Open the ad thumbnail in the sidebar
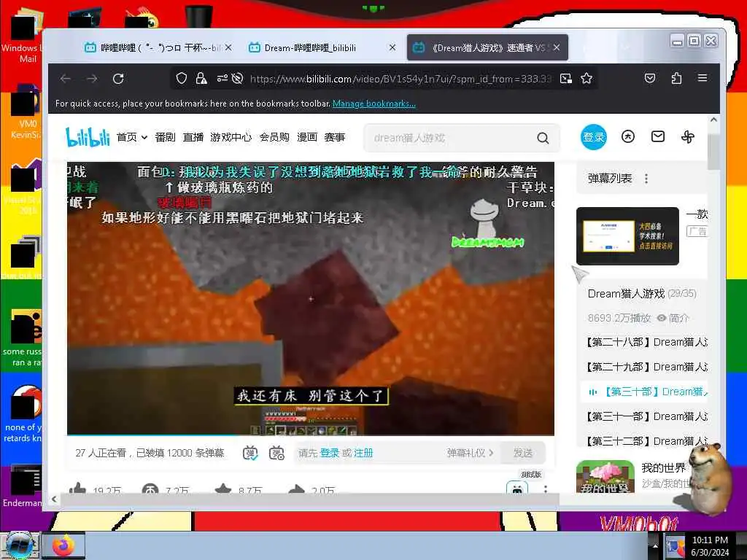747x560 pixels. click(627, 236)
